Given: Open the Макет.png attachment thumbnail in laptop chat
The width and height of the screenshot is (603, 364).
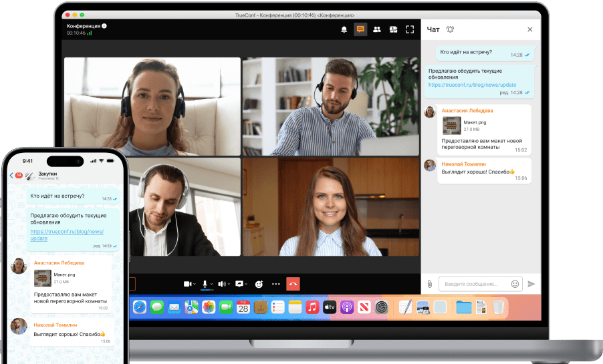Looking at the screenshot, I should [x=453, y=126].
